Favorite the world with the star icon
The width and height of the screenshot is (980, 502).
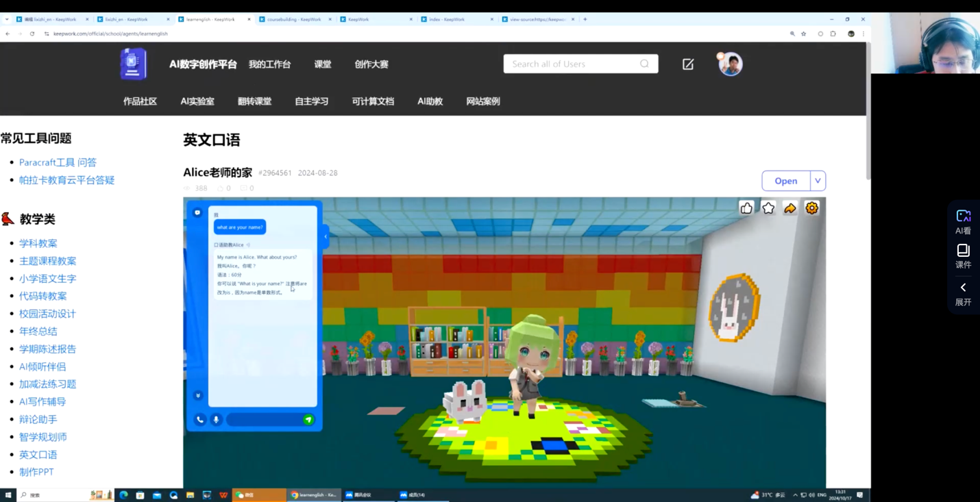[768, 208]
